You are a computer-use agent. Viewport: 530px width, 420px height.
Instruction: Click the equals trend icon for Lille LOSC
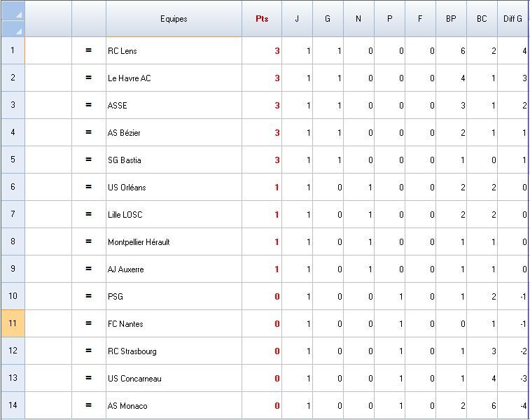point(89,214)
